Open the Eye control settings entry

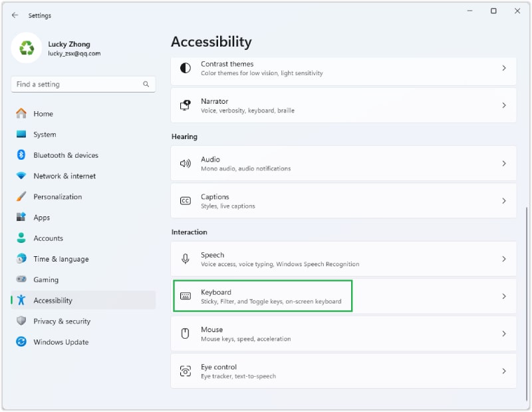[343, 371]
